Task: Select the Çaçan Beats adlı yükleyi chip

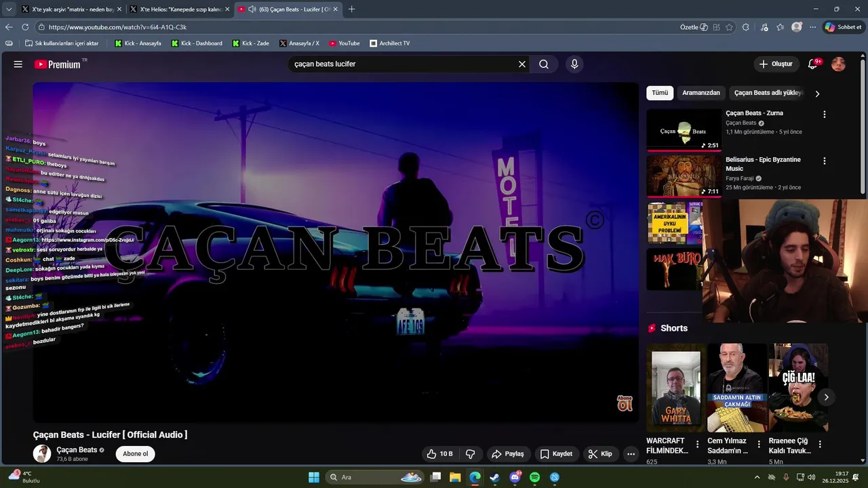Action: click(x=769, y=93)
